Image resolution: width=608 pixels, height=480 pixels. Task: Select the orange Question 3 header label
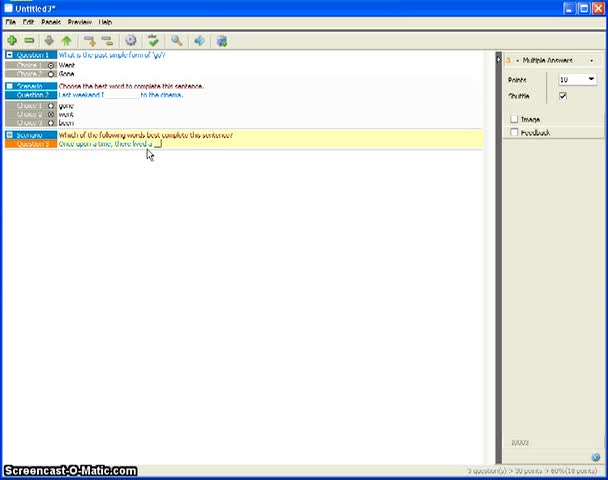click(31, 144)
